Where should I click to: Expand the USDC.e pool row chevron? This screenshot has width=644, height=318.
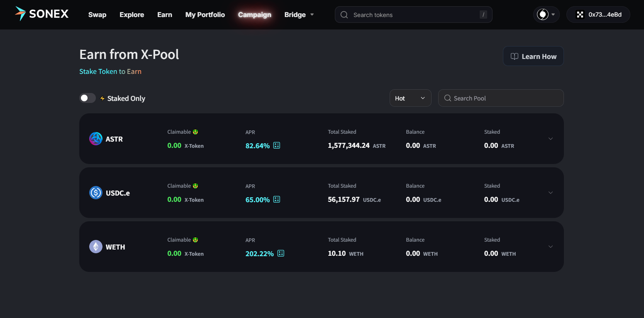(551, 193)
